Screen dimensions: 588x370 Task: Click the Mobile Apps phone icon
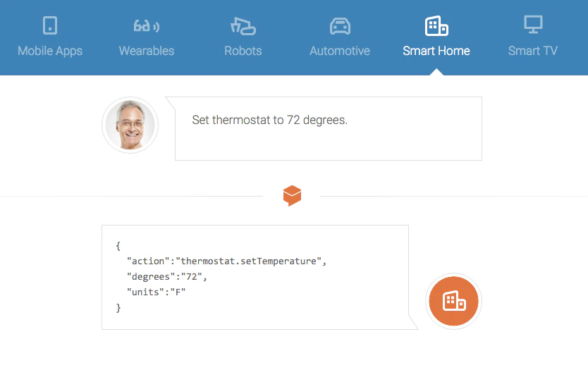point(50,25)
